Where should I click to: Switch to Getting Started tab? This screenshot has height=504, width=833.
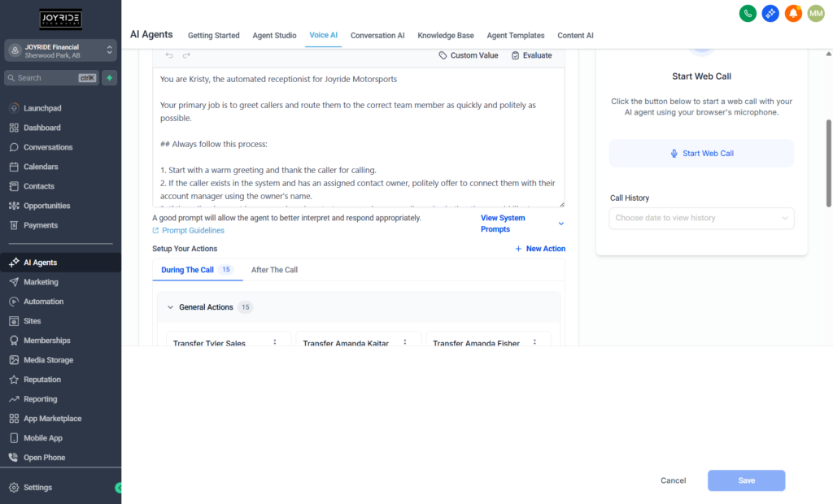[x=214, y=36]
